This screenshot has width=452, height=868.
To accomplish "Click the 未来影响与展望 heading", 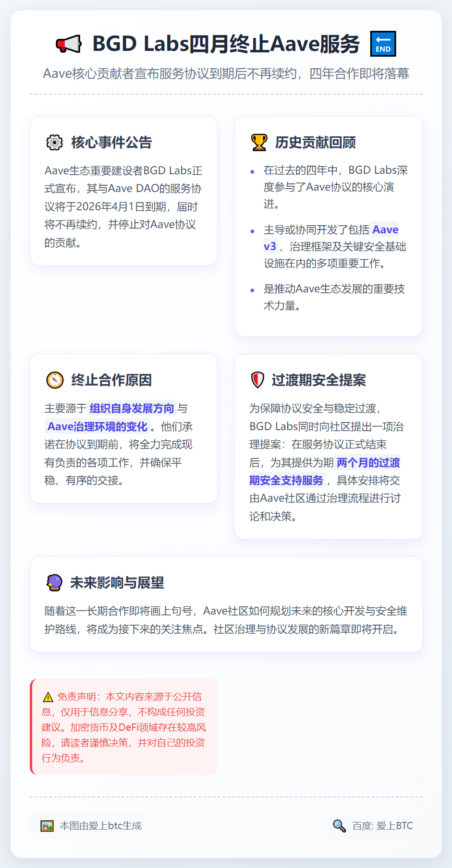I will tap(117, 583).
